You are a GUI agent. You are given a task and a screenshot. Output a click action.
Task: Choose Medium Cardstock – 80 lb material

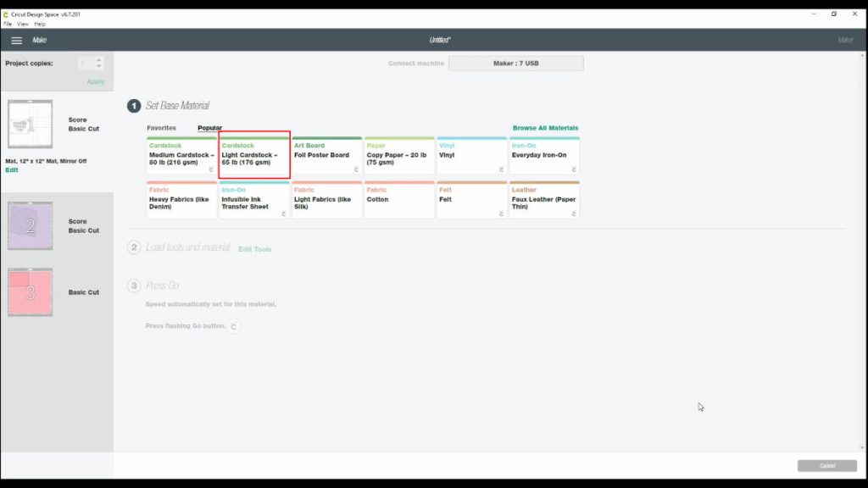(x=181, y=156)
